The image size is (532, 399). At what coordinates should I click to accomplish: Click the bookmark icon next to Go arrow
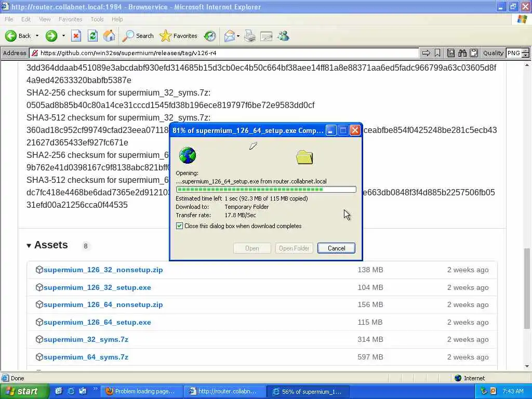(437, 53)
